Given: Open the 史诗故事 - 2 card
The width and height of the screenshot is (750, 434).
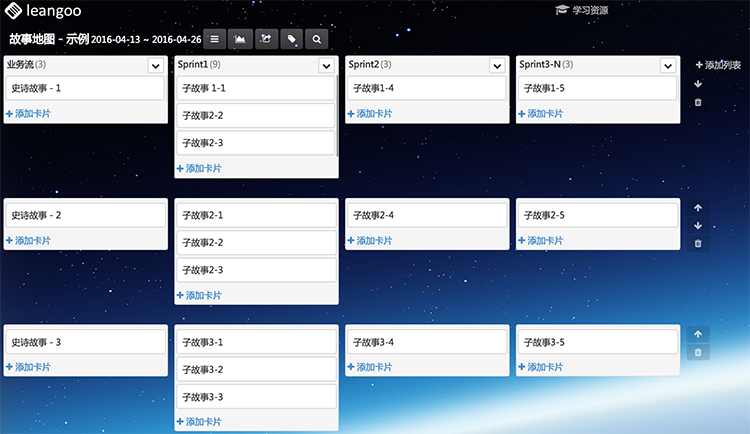Looking at the screenshot, I should point(84,215).
